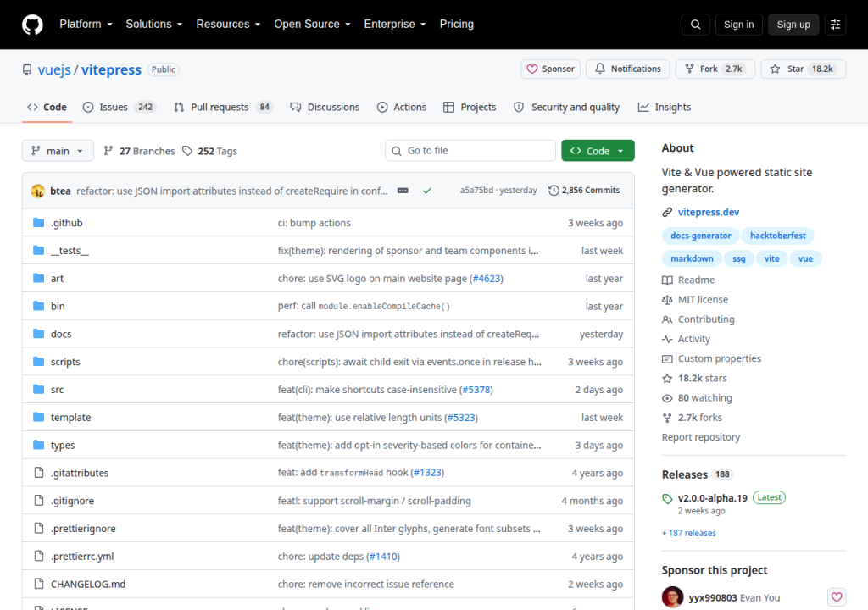Click the history clock icon beside 2,856 Commits
Viewport: 868px width, 610px height.
[554, 191]
